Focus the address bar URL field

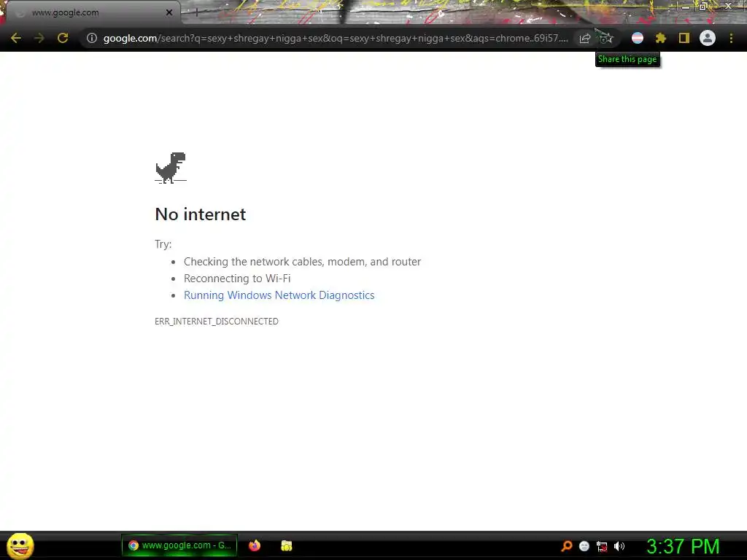336,38
